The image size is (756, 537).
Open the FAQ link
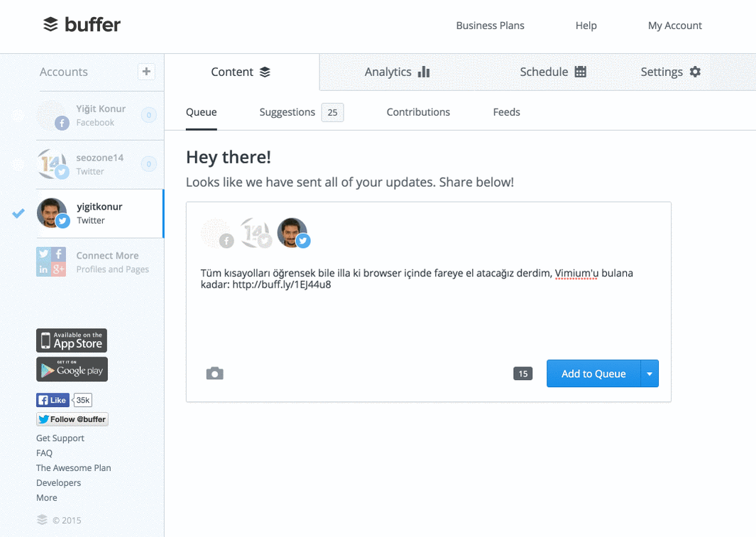(44, 453)
